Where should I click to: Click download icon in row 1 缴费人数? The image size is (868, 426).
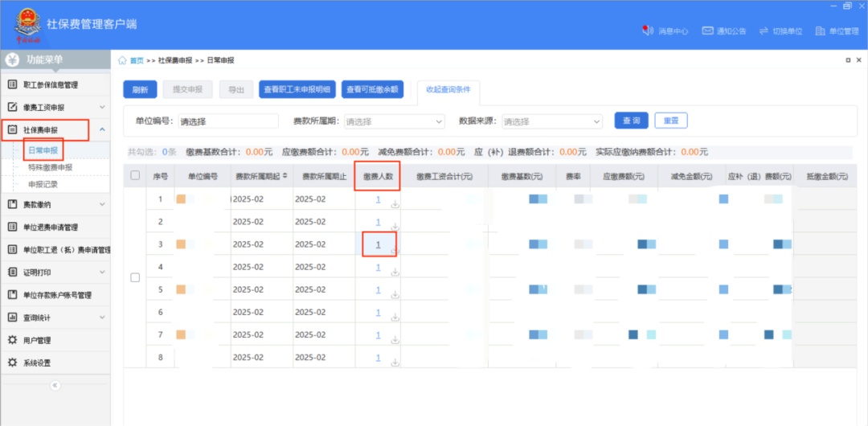[395, 204]
